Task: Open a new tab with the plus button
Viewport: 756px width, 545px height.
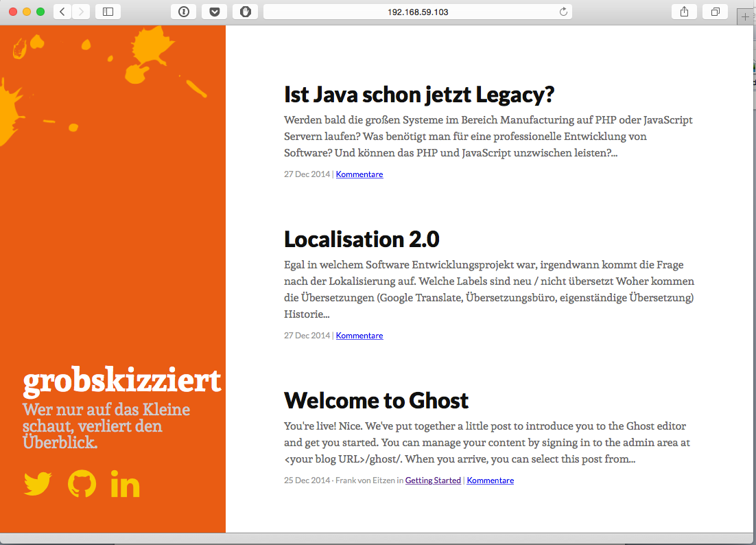Action: tap(745, 16)
